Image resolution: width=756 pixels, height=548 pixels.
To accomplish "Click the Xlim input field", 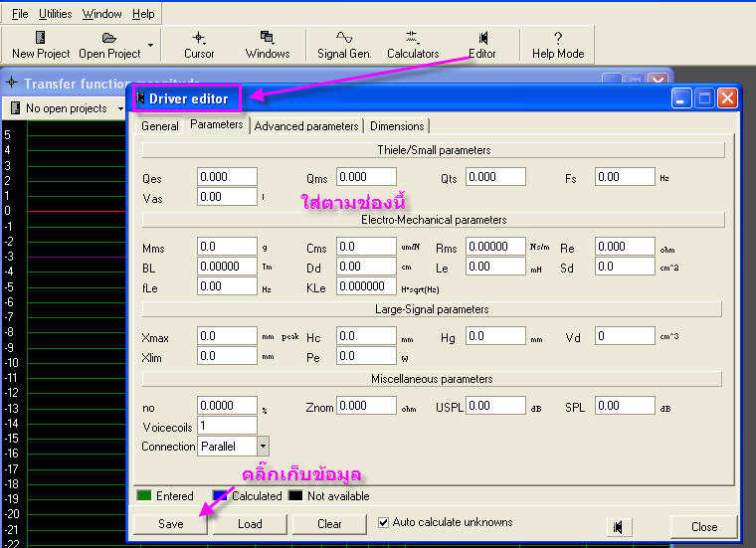I will 227,356.
